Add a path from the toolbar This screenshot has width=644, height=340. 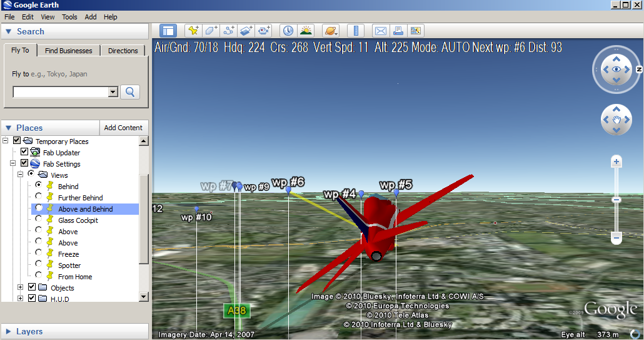point(229,31)
